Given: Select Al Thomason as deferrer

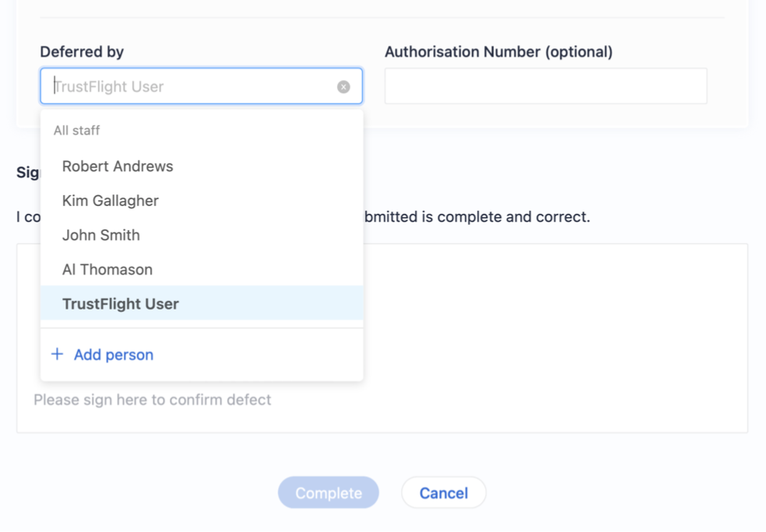Looking at the screenshot, I should pos(107,270).
